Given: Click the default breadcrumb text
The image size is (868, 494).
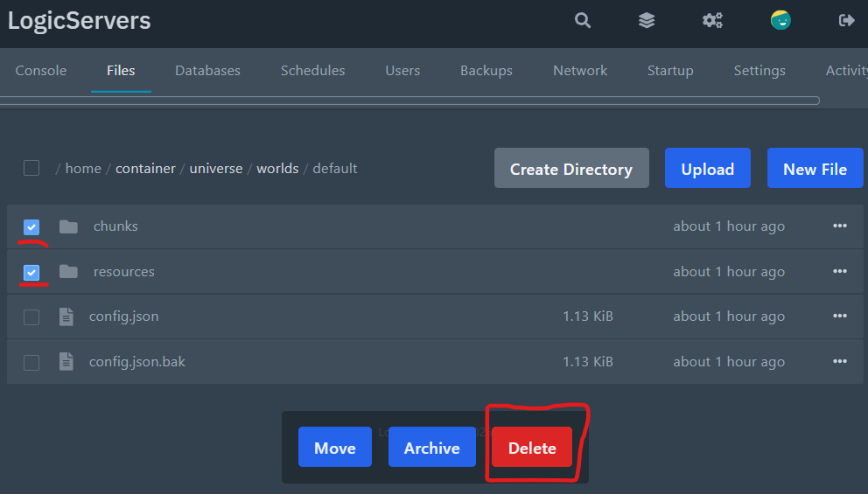Looking at the screenshot, I should (x=335, y=168).
